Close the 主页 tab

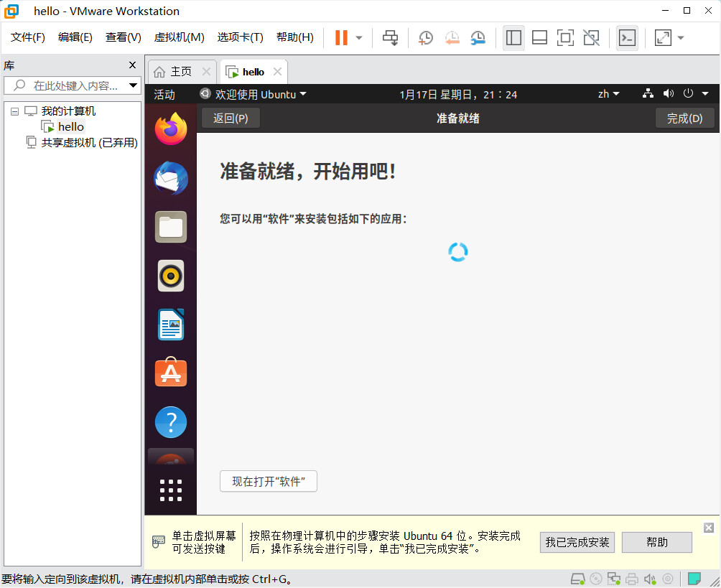206,72
